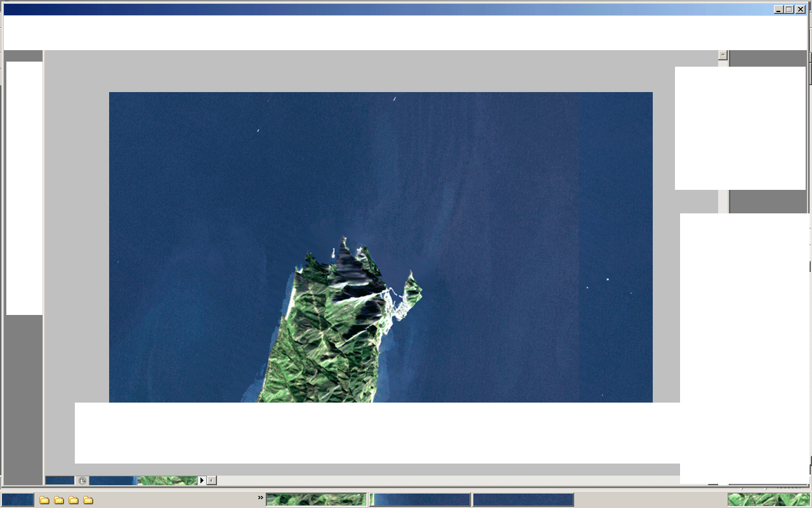Click the satellite image of the peninsula
The height and width of the screenshot is (508, 812).
click(x=381, y=247)
